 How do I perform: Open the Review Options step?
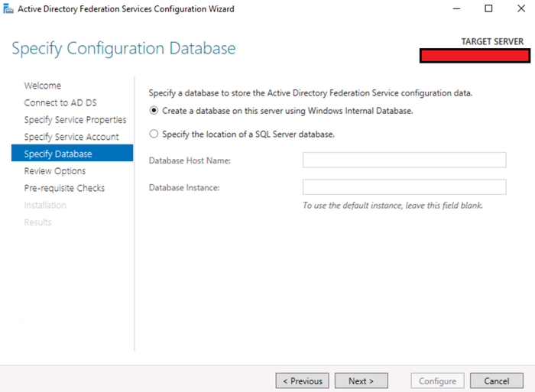(x=55, y=171)
